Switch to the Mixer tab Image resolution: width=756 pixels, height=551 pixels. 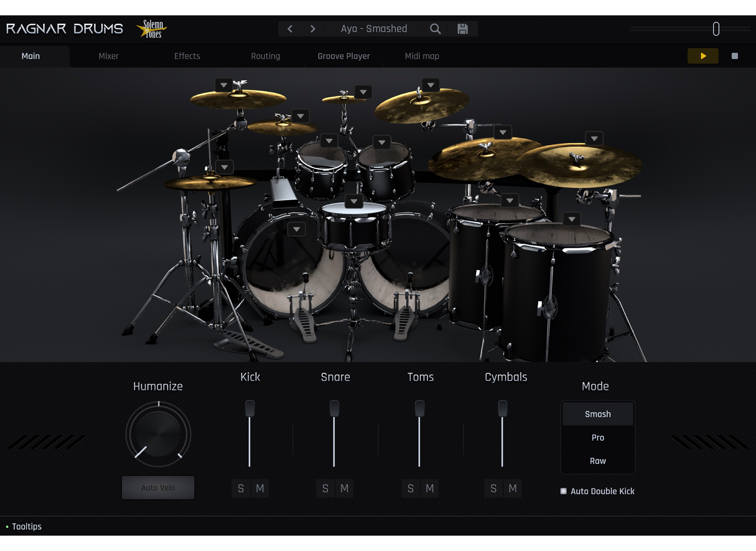coord(109,56)
